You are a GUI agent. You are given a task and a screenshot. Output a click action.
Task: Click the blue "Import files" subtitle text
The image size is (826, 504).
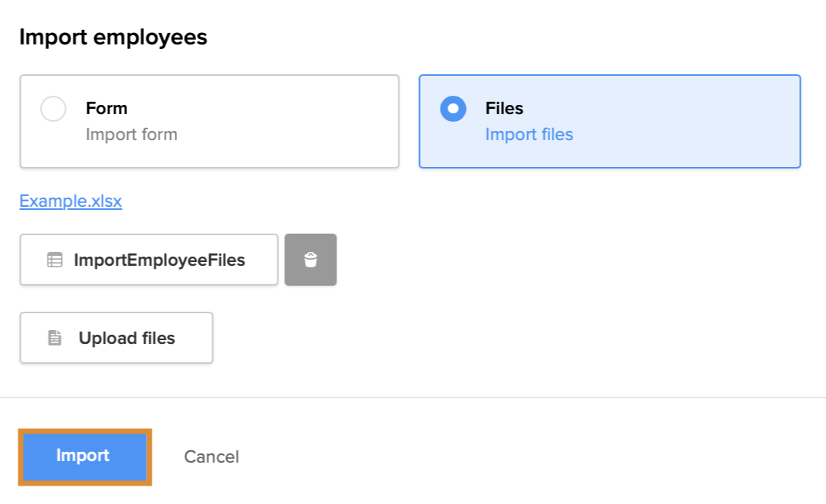529,135
